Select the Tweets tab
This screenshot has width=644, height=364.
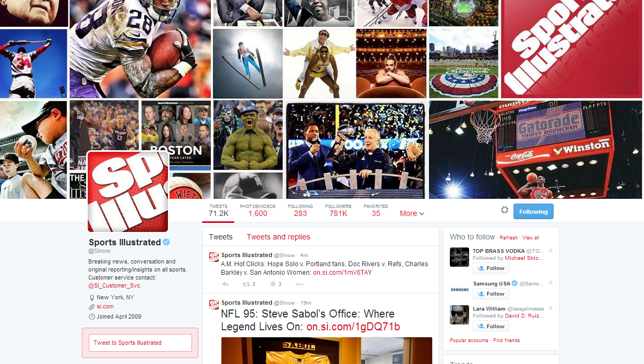[x=220, y=237]
